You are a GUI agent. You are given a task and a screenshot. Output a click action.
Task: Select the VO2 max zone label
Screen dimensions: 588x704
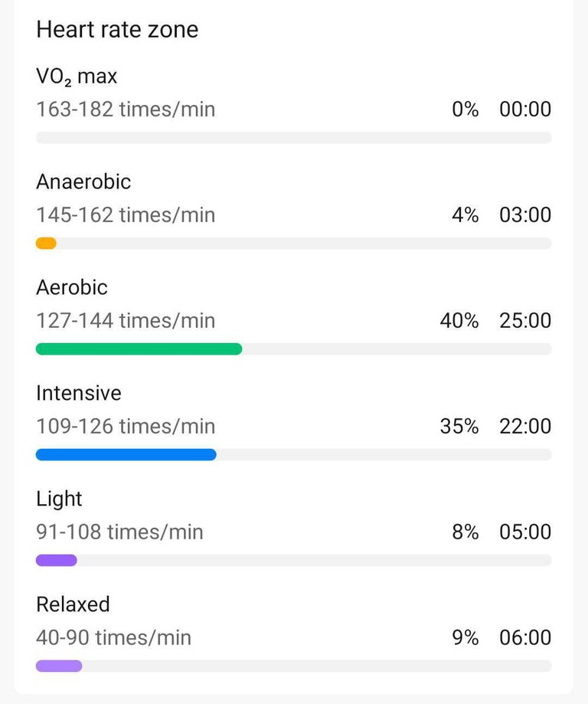[77, 77]
